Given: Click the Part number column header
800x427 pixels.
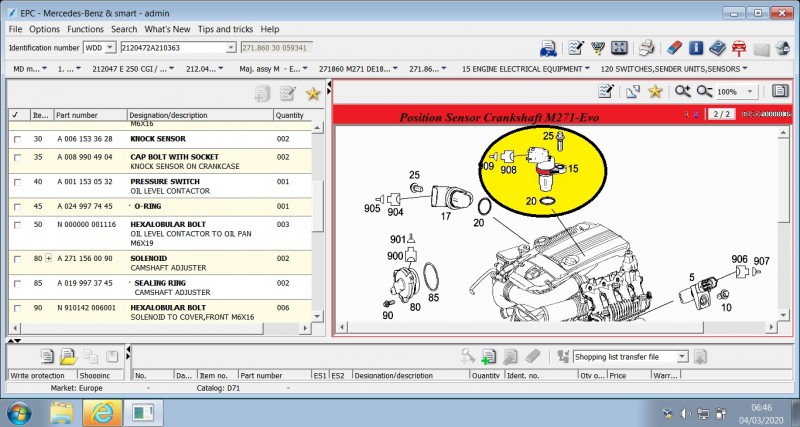Looking at the screenshot, I should click(x=90, y=115).
